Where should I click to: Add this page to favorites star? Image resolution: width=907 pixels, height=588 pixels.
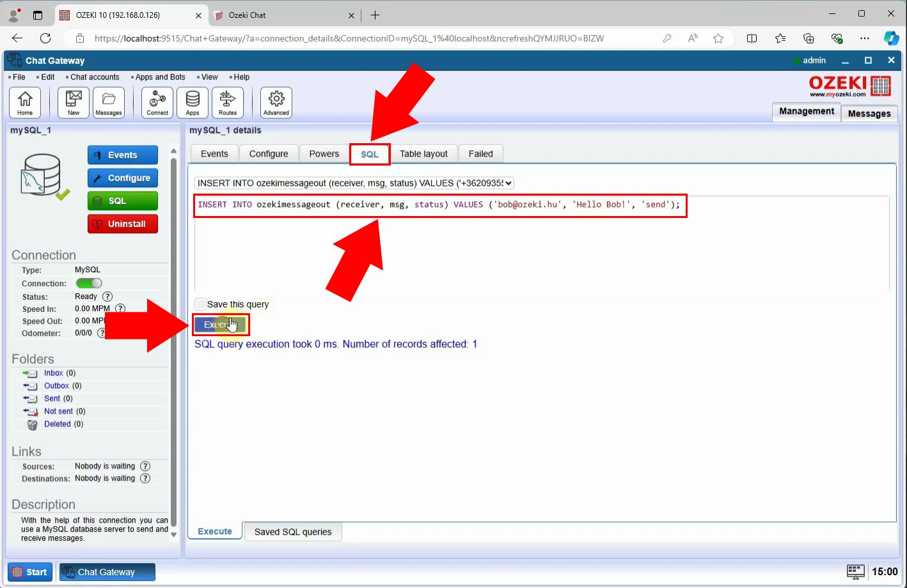[718, 38]
